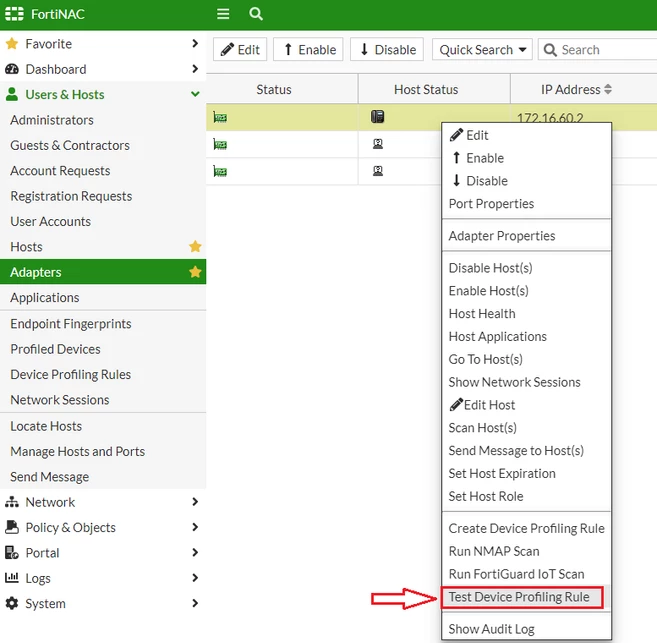Expand the Portal menu chevron

pos(195,552)
